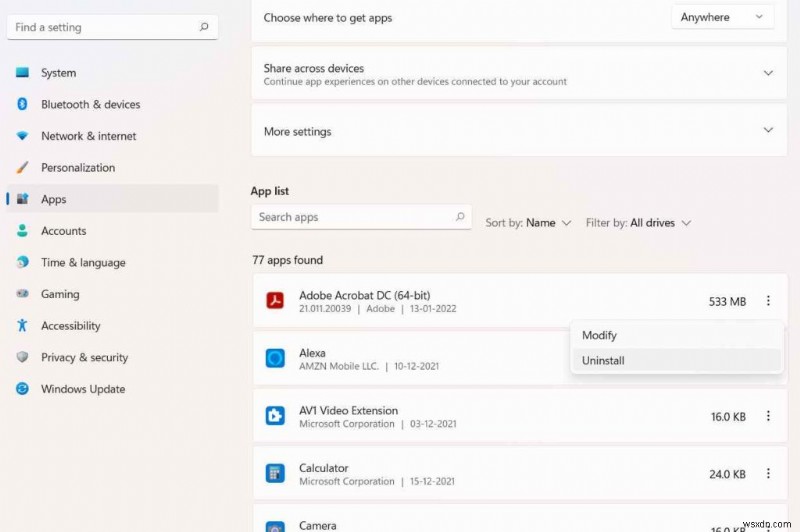
Task: Click the Search apps magnifier icon
Action: click(460, 217)
